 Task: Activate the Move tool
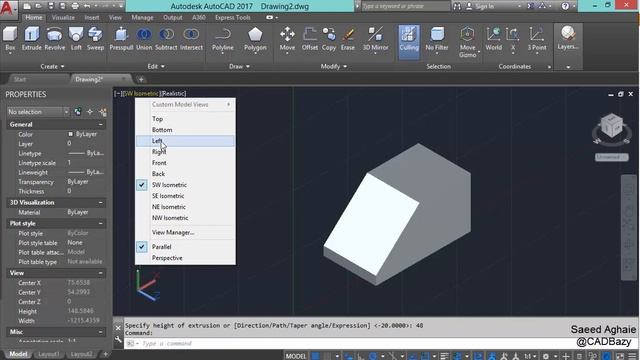(287, 39)
